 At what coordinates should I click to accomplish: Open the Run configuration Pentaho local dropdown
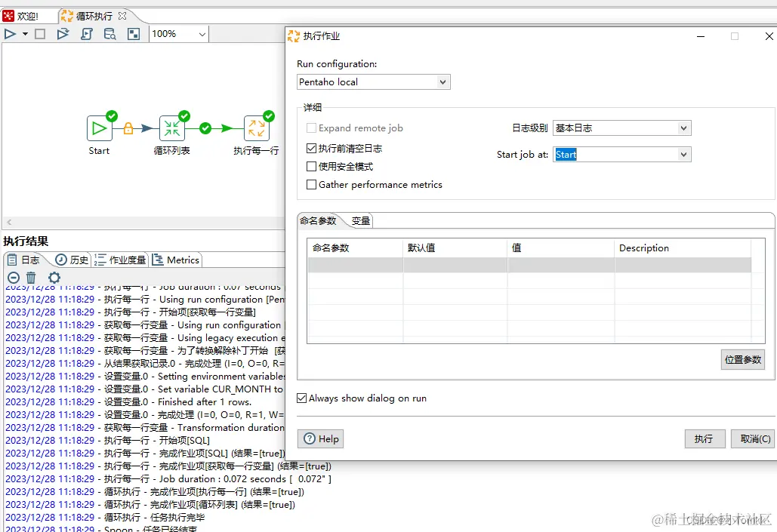374,82
